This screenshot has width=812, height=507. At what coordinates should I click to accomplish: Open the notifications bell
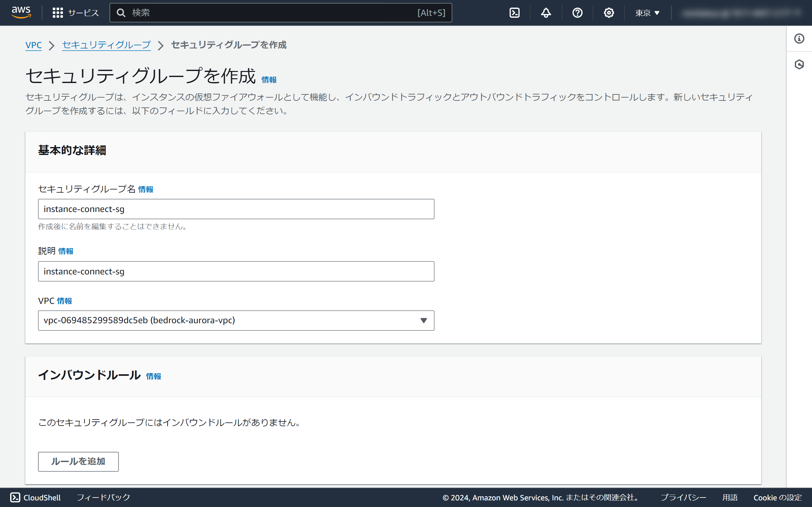point(546,13)
